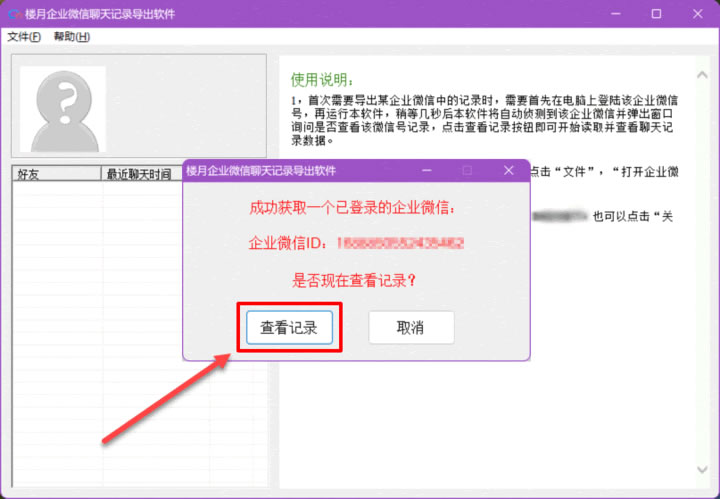This screenshot has width=720, height=499.
Task: Open the 帮助(H) menu
Action: tap(72, 37)
